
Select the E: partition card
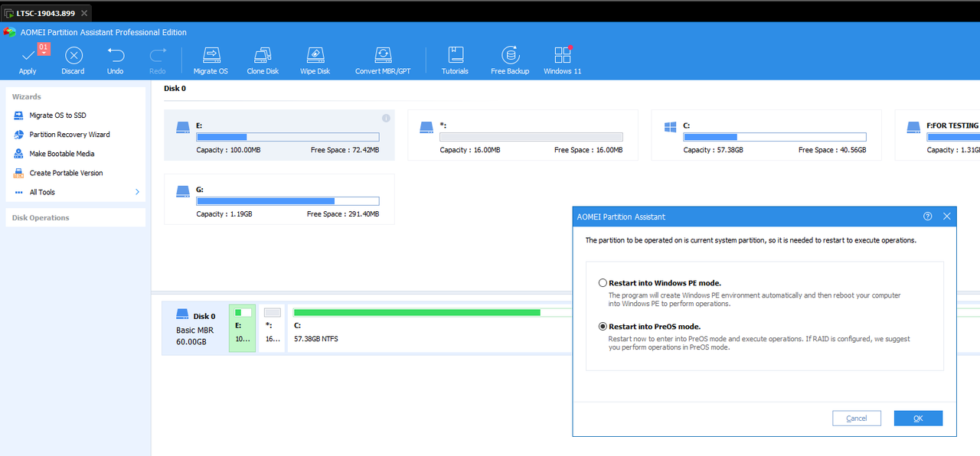click(x=279, y=135)
